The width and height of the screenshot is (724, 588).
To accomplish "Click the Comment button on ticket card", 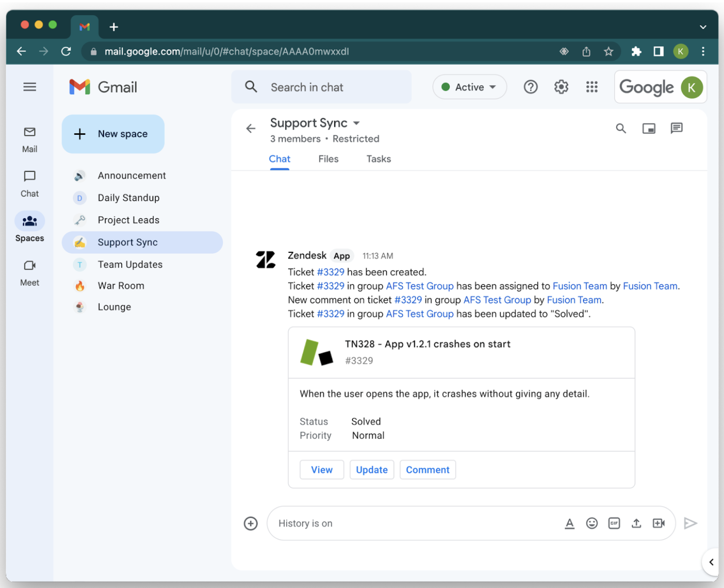I will pos(428,470).
